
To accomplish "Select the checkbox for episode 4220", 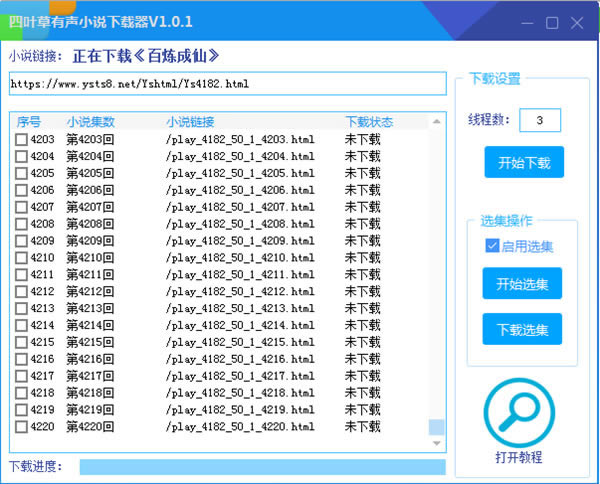I will coord(22,427).
